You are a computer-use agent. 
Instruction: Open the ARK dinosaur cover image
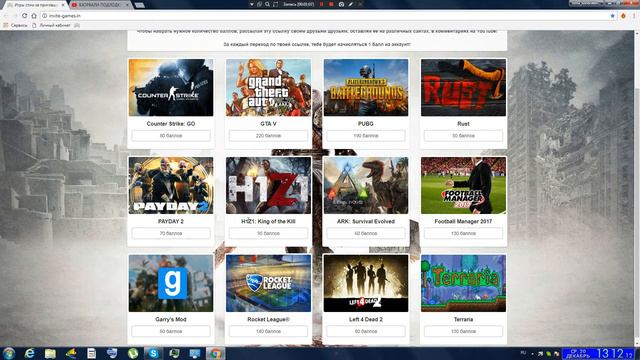pyautogui.click(x=366, y=185)
